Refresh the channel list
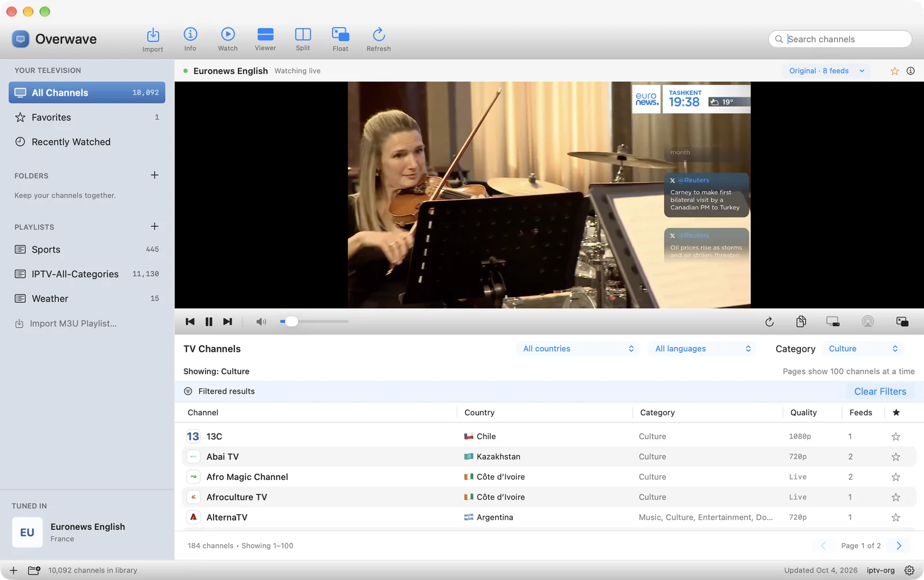Viewport: 924px width, 580px height. pos(378,40)
